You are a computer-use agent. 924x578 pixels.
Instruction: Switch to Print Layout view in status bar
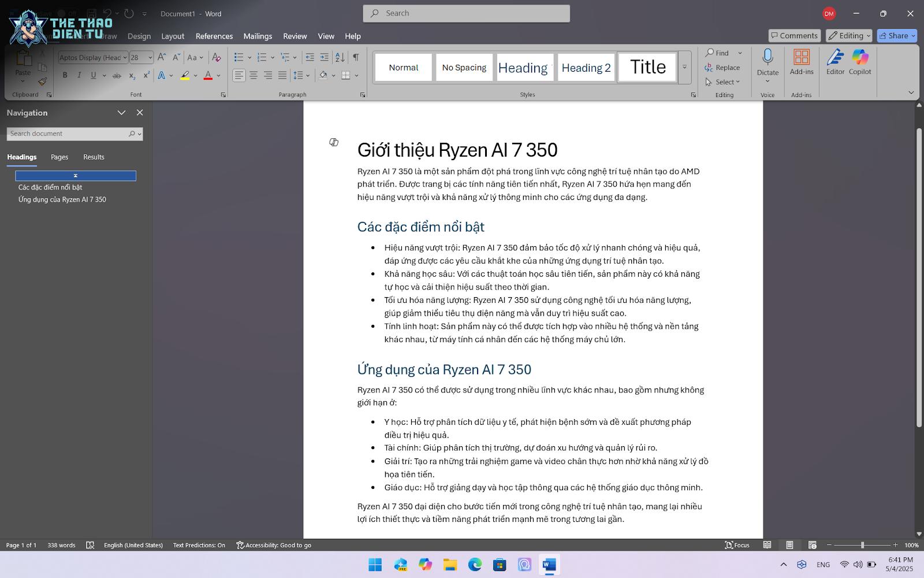pyautogui.click(x=789, y=545)
